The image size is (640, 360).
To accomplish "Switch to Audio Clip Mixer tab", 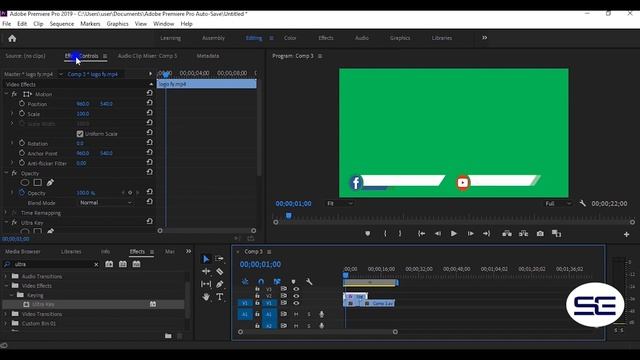I will click(147, 56).
